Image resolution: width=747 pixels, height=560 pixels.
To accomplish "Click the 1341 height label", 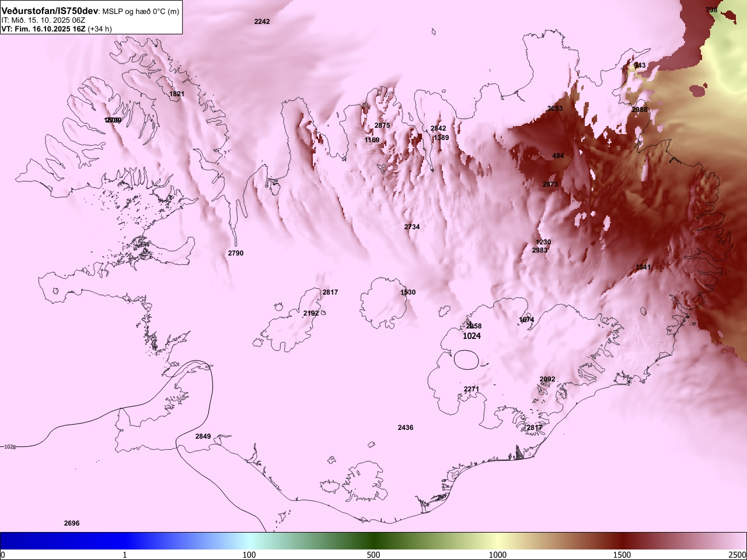I will 643,267.
